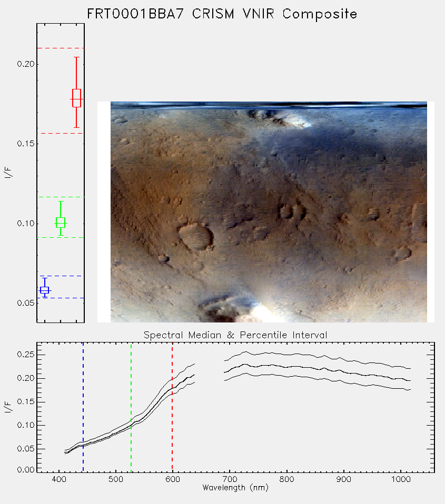Click the Wavelength (nm) axis label
The height and width of the screenshot is (504, 445).
coord(235,488)
